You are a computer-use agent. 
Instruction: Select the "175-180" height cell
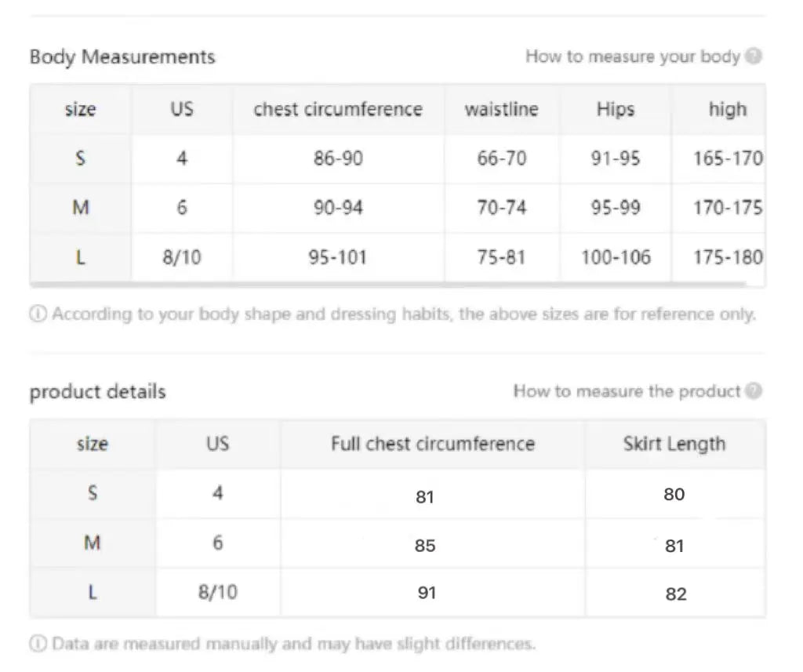727,257
